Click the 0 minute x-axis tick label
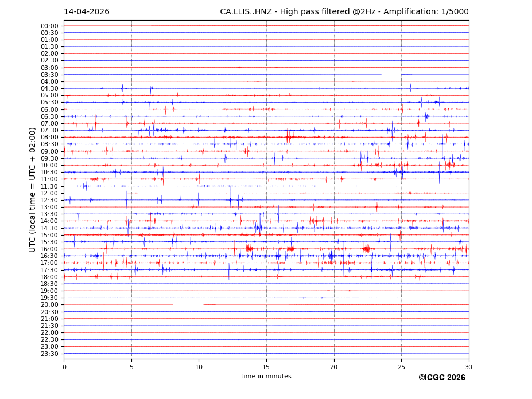532x399 pixels. click(64, 367)
